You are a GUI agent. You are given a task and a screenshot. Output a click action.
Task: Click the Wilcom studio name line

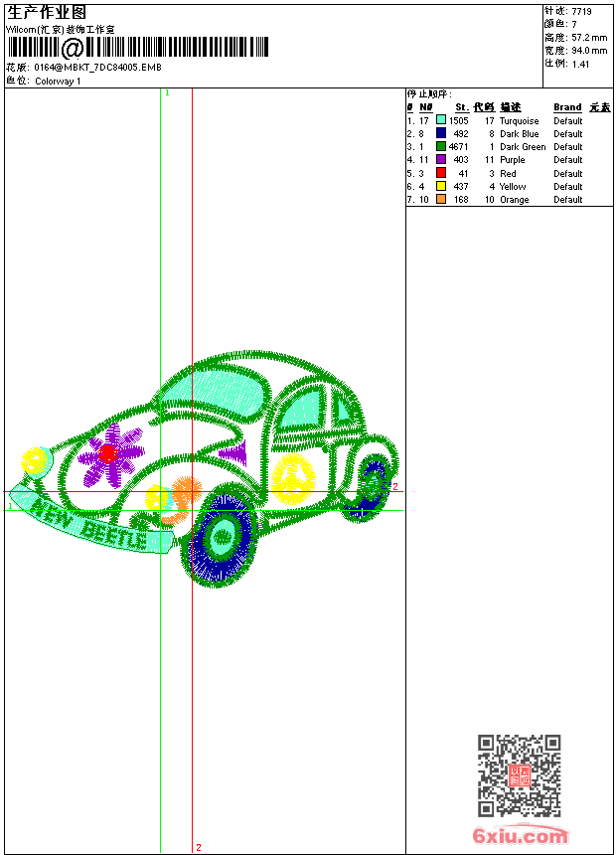[61, 30]
